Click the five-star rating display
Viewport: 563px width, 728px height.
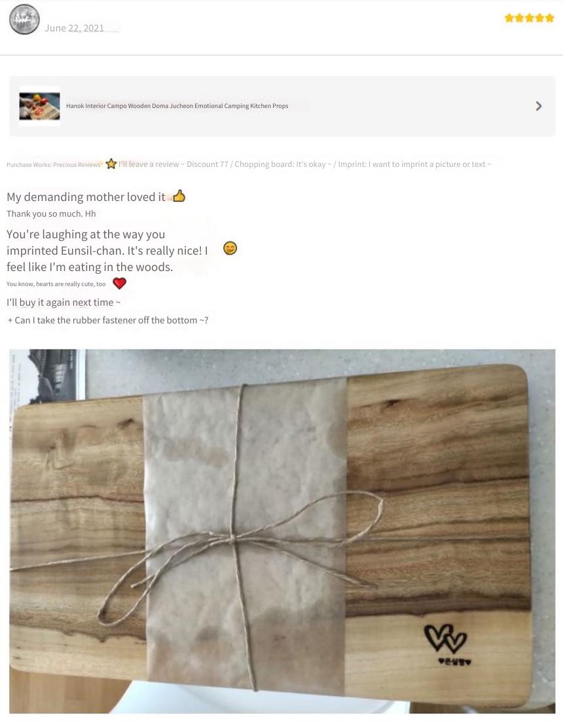(x=529, y=18)
